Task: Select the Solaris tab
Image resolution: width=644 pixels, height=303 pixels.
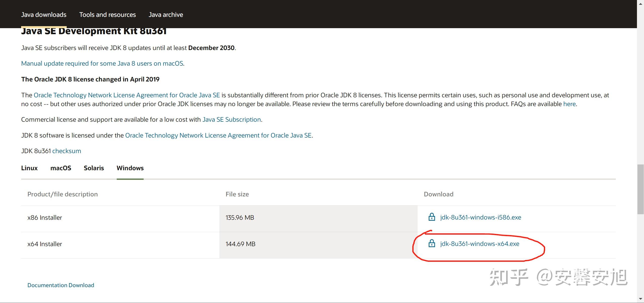Action: [x=94, y=168]
